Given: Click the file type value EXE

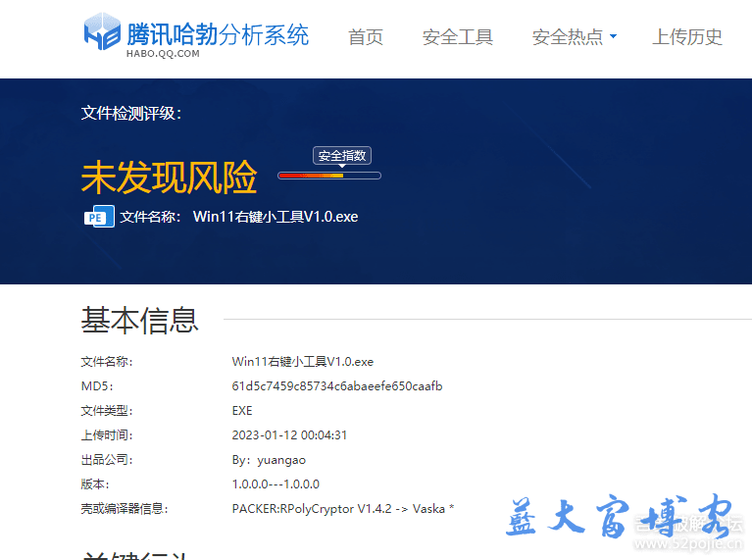Looking at the screenshot, I should click(x=242, y=410).
